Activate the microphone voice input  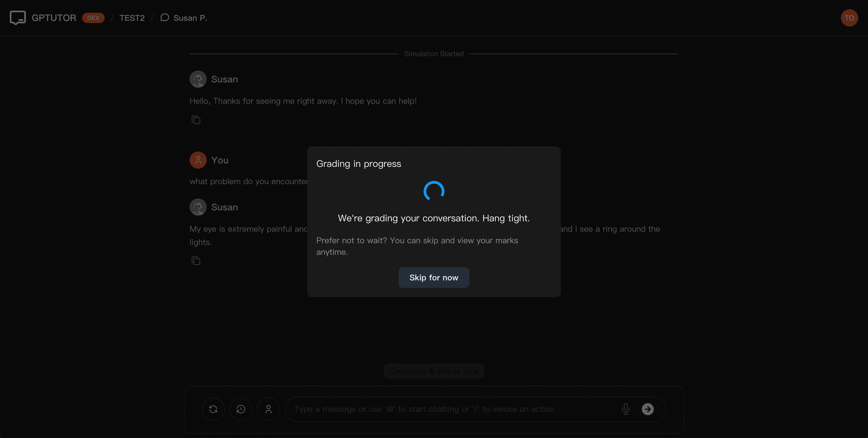626,409
